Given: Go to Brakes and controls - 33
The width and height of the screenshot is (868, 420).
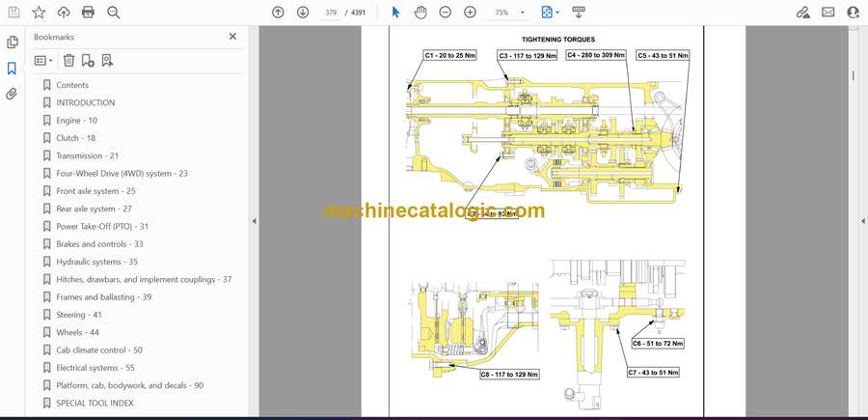Looking at the screenshot, I should tap(99, 244).
